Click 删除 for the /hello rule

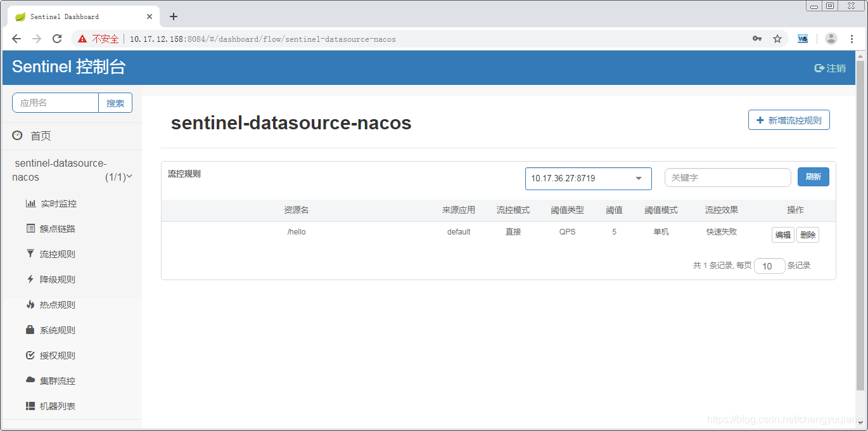pos(808,235)
